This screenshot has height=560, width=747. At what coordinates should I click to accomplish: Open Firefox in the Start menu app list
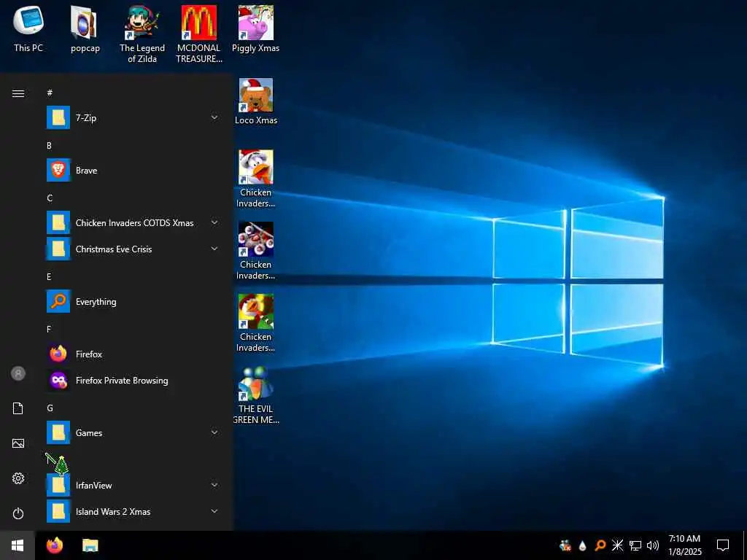click(133, 354)
